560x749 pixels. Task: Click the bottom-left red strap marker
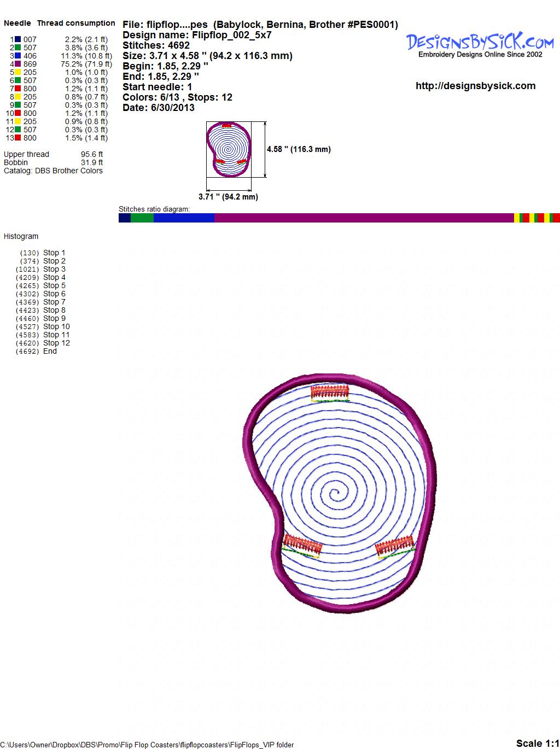302,543
